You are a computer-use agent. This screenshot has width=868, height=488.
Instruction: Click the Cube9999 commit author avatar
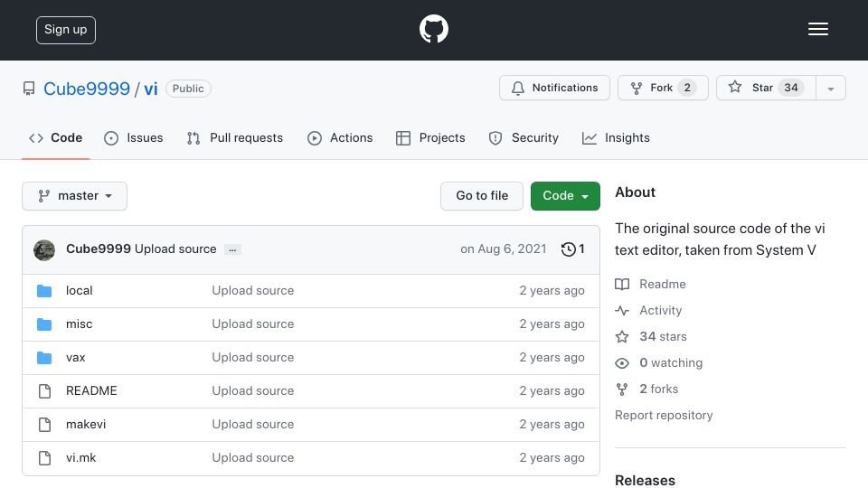(x=44, y=250)
